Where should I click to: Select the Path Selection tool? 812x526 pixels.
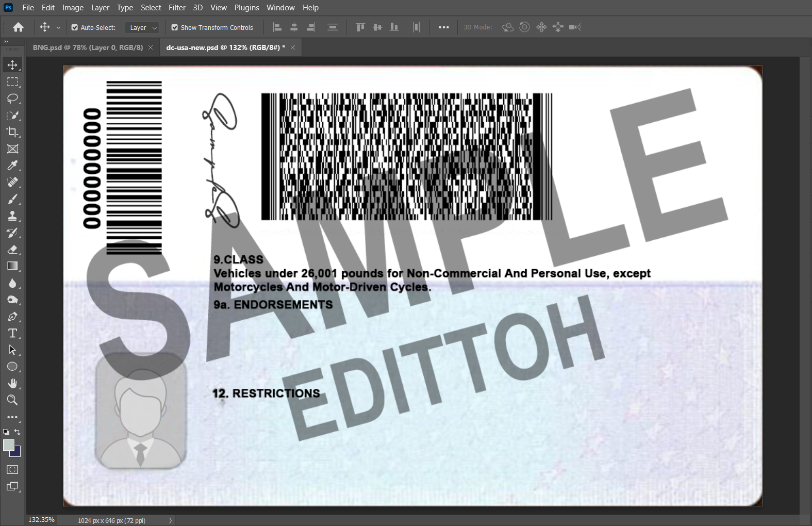12,350
